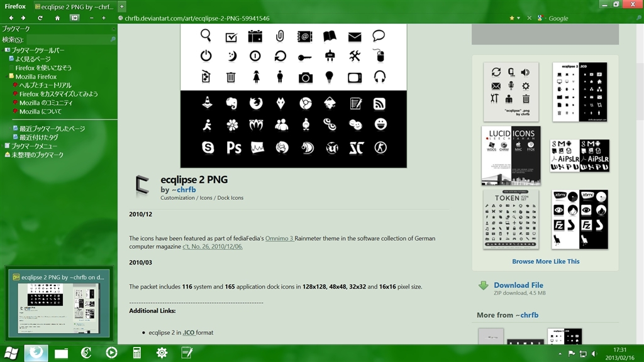Click the ecqlipse icon preview image

click(x=293, y=96)
